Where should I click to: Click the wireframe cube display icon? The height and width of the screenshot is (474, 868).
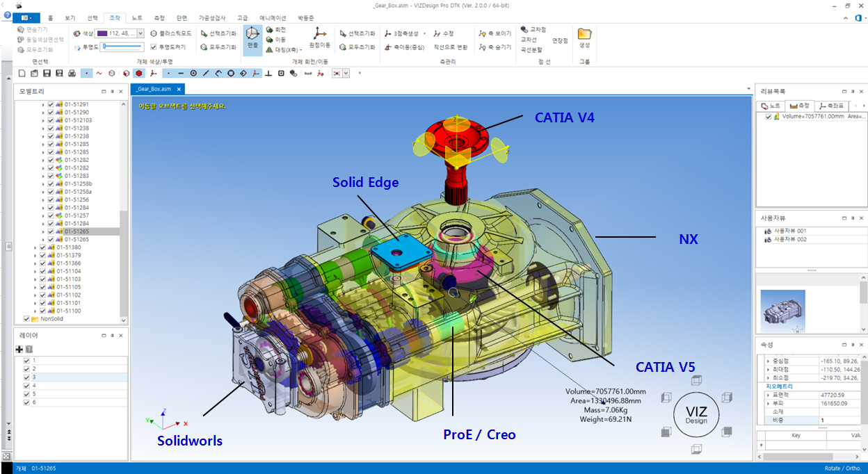[113, 72]
